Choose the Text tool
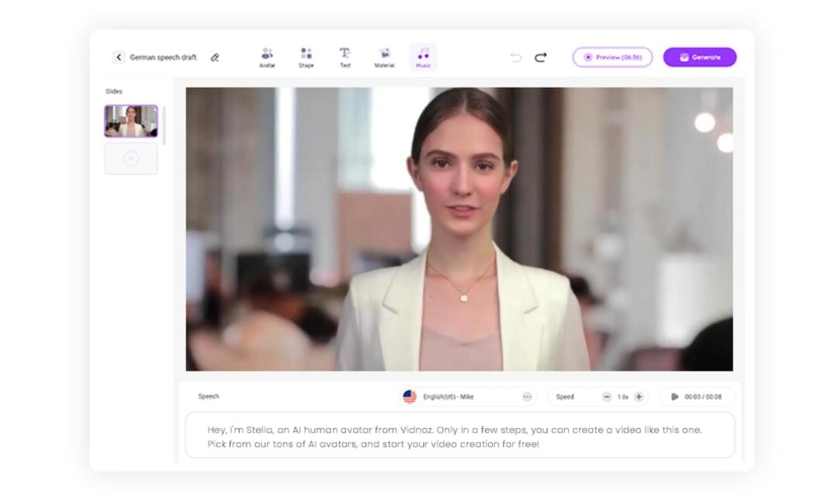 345,57
